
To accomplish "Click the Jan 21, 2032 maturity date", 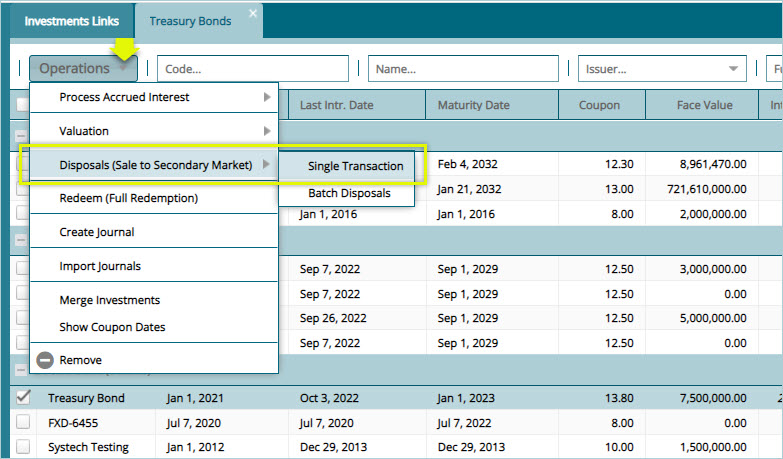I will tap(469, 189).
